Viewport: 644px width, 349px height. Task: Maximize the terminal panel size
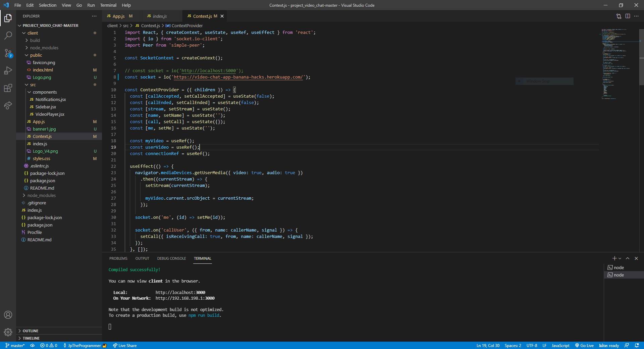point(628,258)
